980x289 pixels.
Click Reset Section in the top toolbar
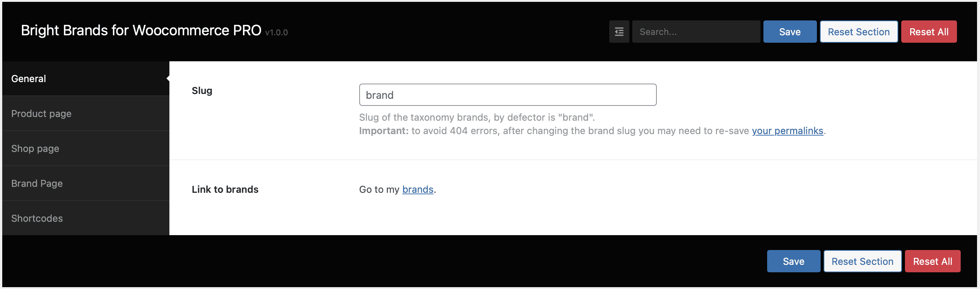click(x=859, y=32)
